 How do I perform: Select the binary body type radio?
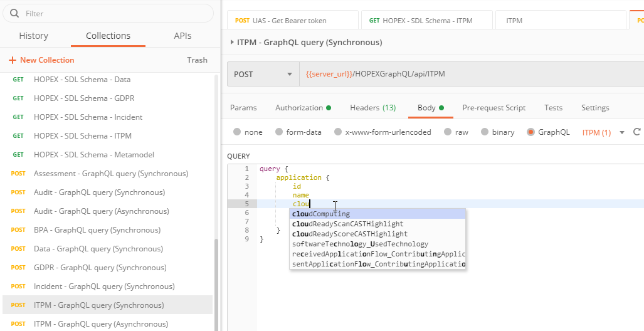485,132
